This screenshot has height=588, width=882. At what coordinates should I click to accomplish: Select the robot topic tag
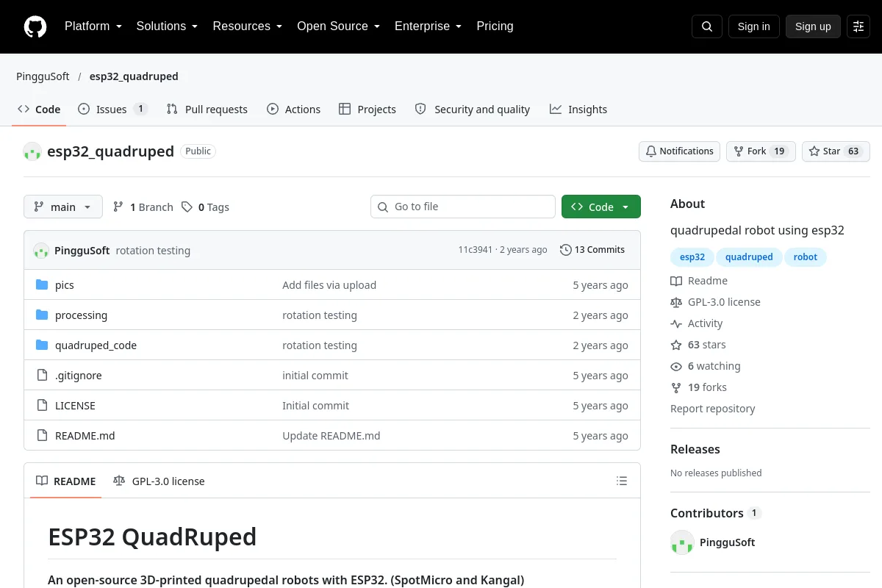pos(806,257)
